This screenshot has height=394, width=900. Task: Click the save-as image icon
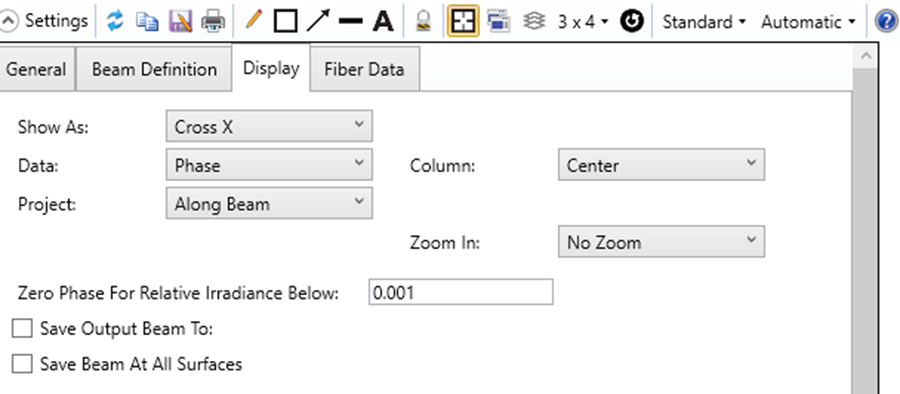tap(180, 22)
